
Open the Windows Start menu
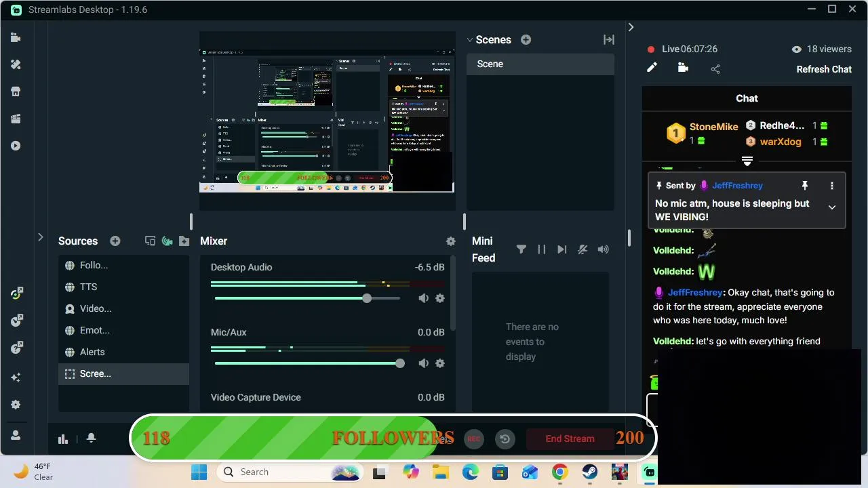click(x=199, y=472)
